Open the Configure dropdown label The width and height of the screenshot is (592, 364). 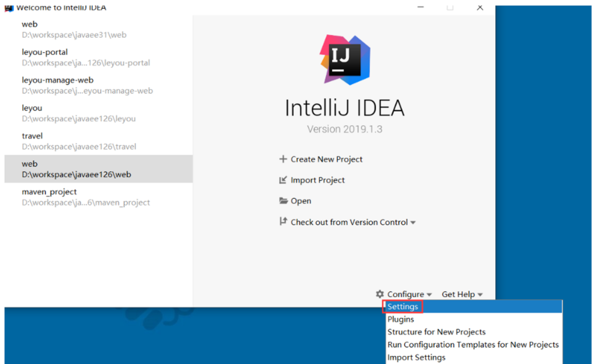(405, 294)
